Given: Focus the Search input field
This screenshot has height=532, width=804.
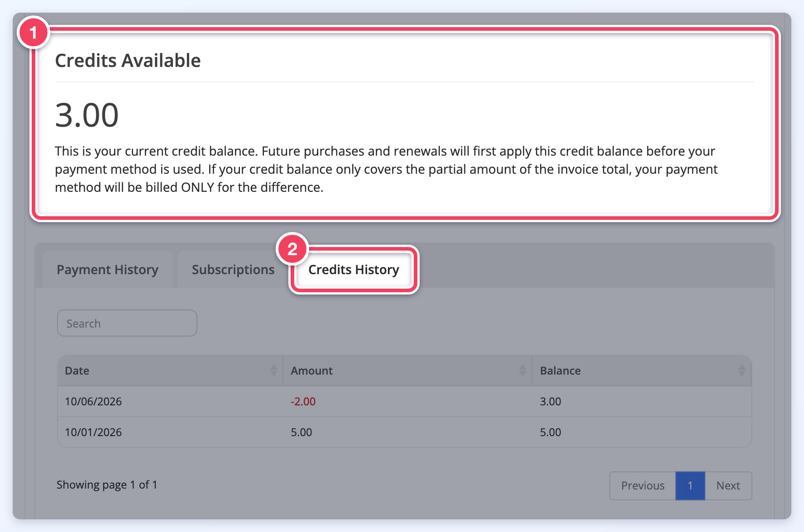Looking at the screenshot, I should (127, 323).
